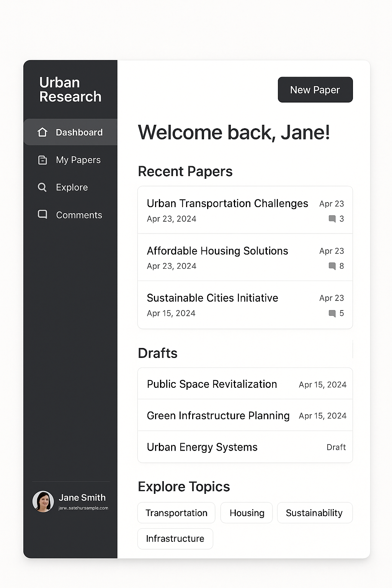Open Jane Smith's profile avatar
The image size is (392, 588).
pos(43,501)
